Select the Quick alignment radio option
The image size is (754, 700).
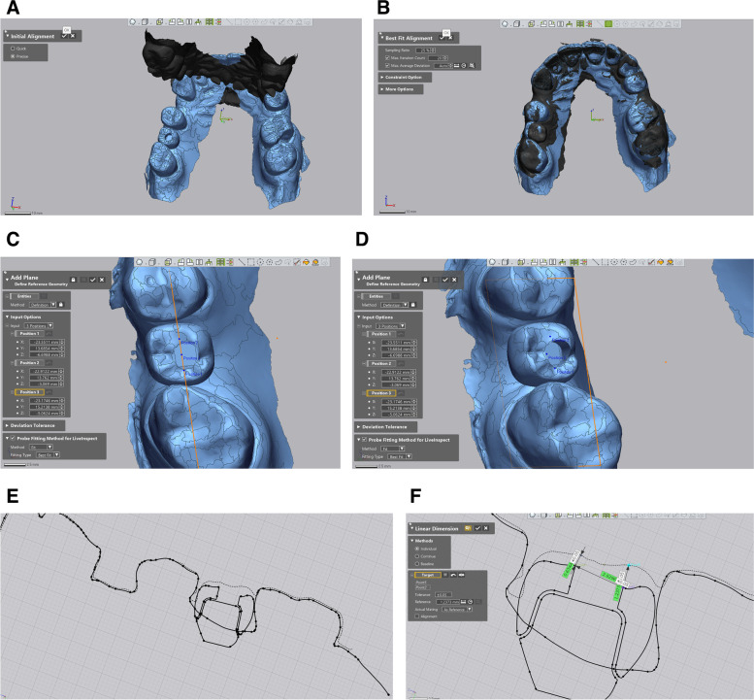click(x=12, y=48)
